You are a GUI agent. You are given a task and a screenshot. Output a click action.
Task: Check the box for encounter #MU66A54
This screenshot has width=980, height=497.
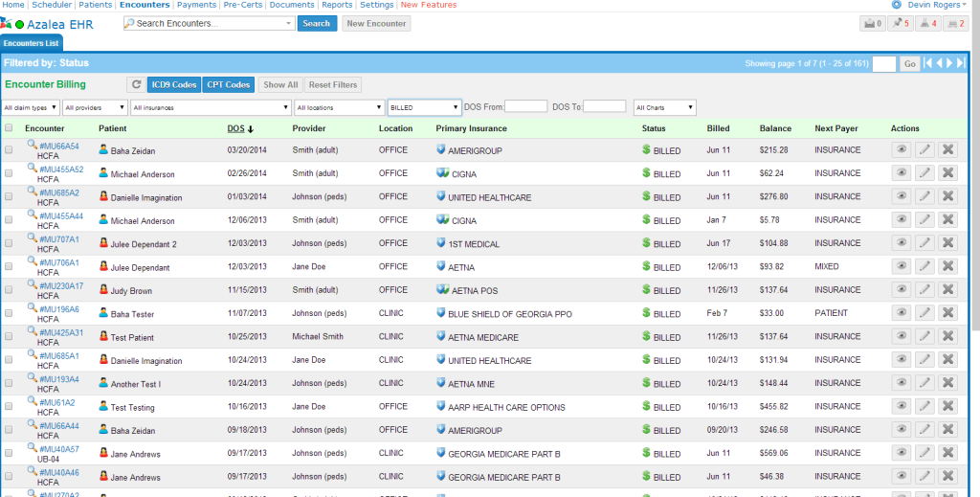pyautogui.click(x=8, y=150)
